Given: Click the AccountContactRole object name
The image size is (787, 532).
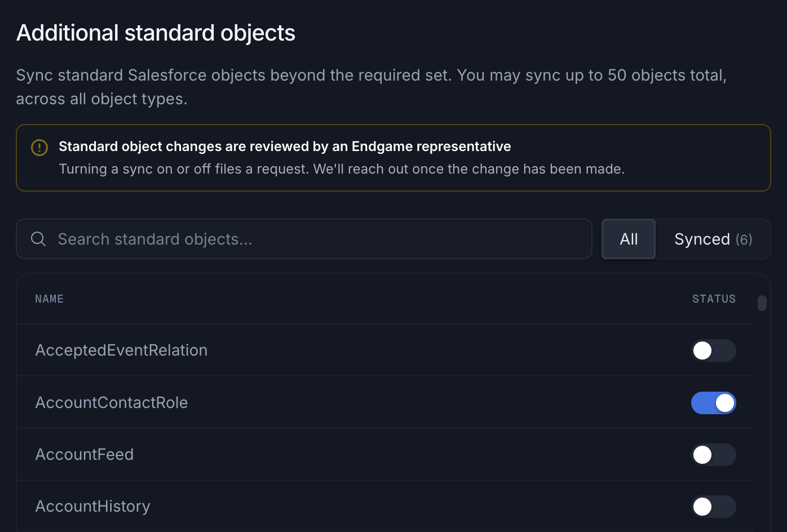Looking at the screenshot, I should coord(112,402).
